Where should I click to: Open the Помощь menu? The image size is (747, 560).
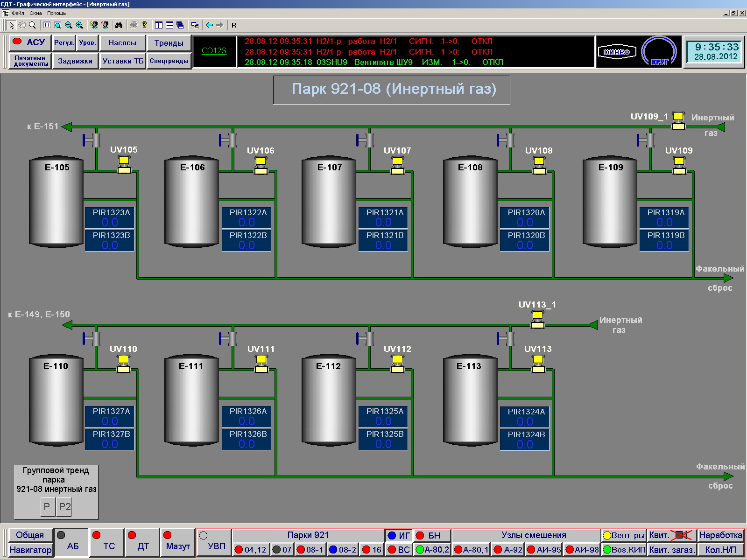(x=56, y=13)
